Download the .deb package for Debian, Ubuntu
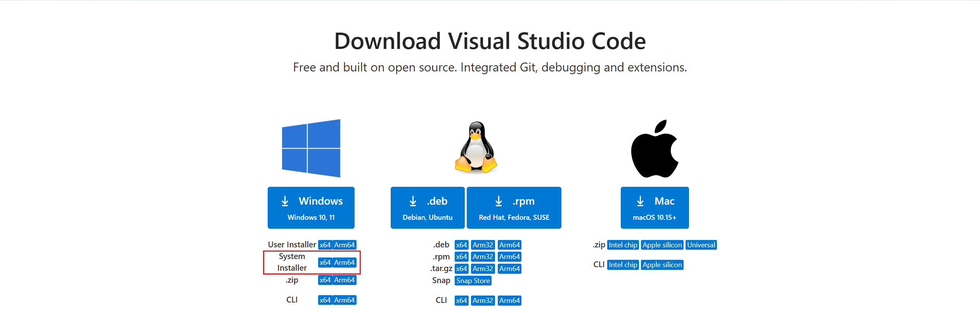This screenshot has height=313, width=980. point(428,208)
